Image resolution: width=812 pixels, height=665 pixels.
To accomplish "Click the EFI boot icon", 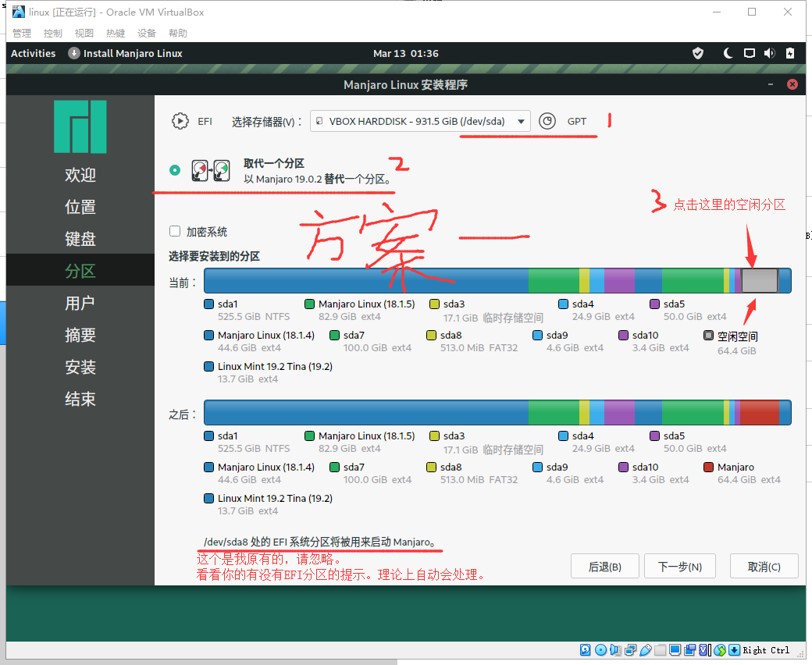I will point(180,121).
